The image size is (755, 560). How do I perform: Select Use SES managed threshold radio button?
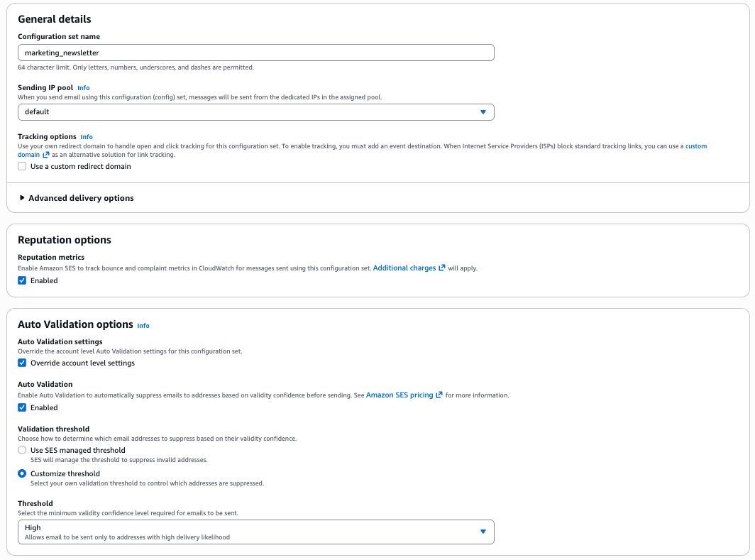23,451
